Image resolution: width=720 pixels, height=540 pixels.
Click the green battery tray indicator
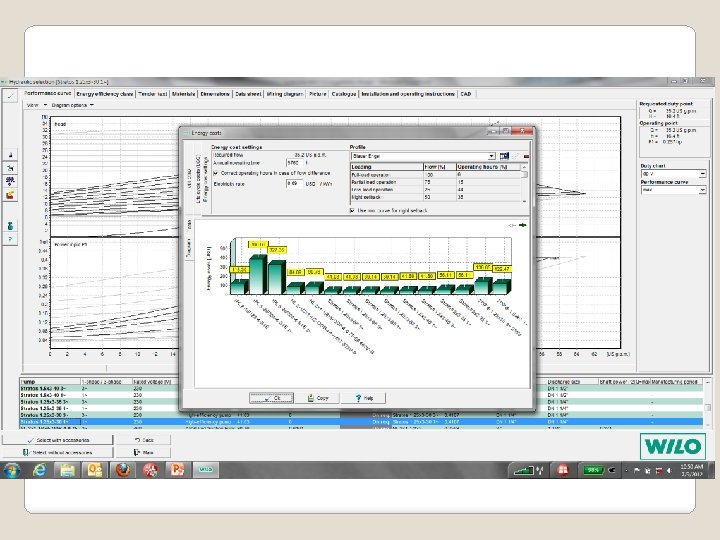click(593, 470)
